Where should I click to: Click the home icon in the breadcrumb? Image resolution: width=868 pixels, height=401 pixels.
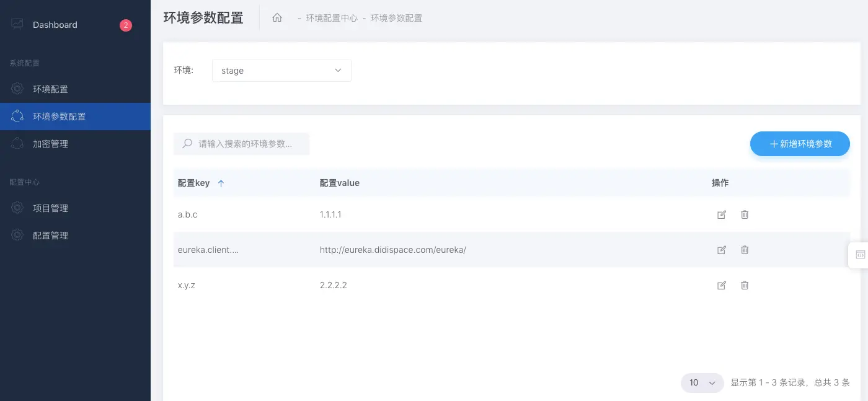(x=277, y=17)
